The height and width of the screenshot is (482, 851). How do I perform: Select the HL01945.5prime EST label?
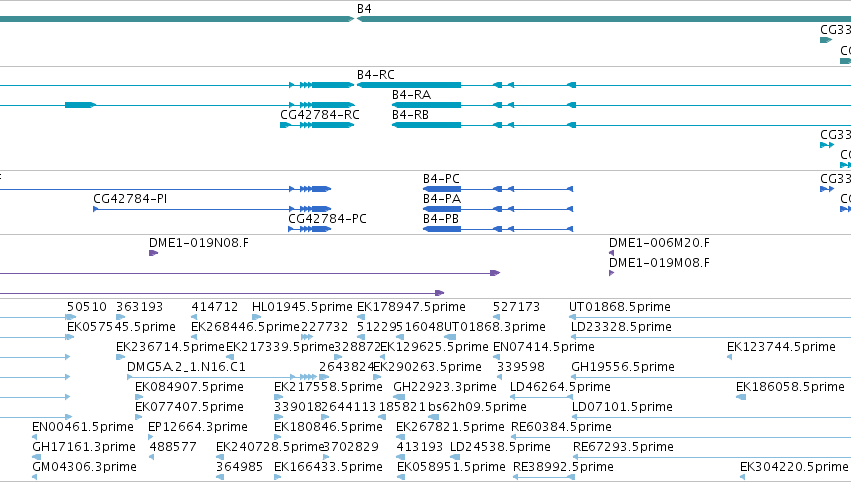(x=302, y=307)
